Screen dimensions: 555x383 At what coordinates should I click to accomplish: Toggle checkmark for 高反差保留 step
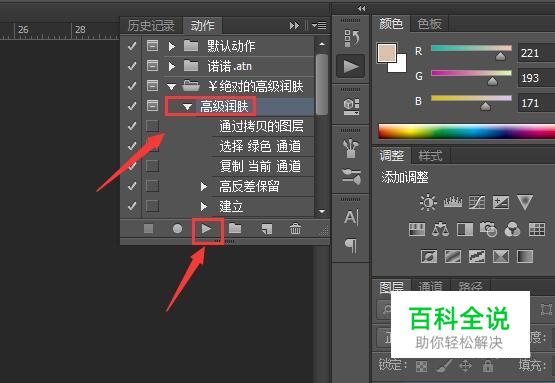tap(132, 186)
